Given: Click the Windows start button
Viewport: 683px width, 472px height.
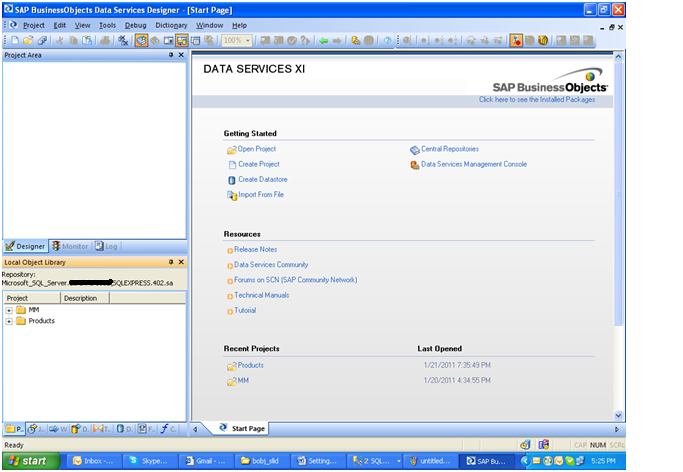Looking at the screenshot, I should [x=31, y=461].
